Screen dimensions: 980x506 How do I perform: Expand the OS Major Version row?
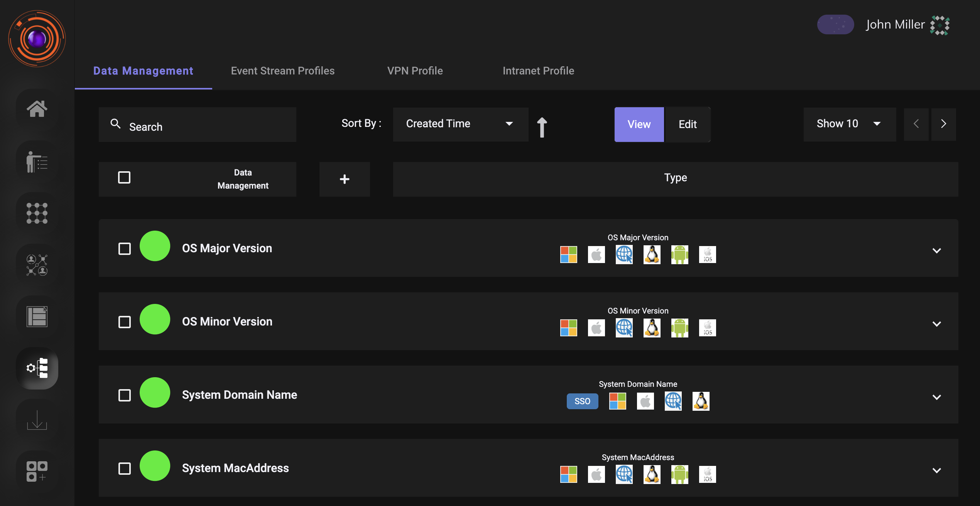click(937, 251)
